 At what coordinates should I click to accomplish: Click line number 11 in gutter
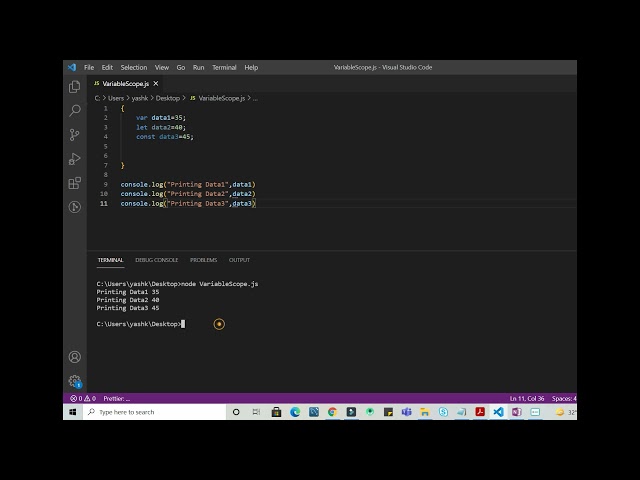104,203
